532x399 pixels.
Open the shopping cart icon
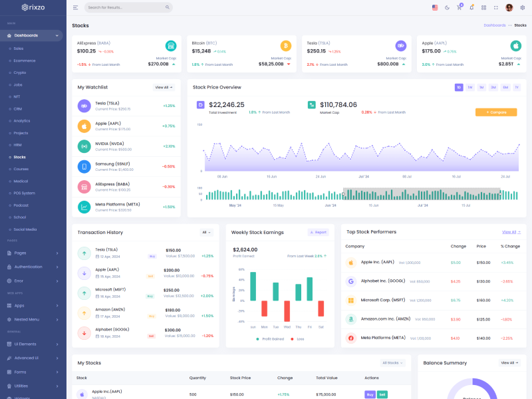459,7
